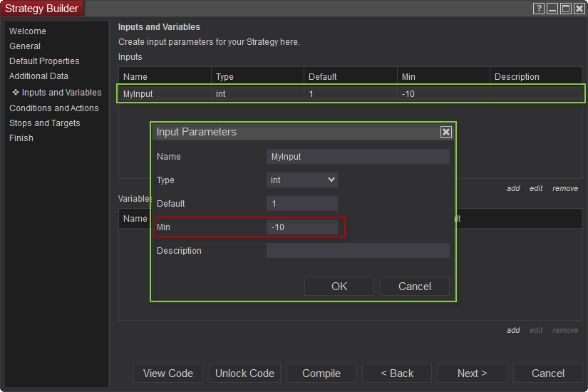Click the View Code button
Viewport: 588px width, 392px height.
168,373
